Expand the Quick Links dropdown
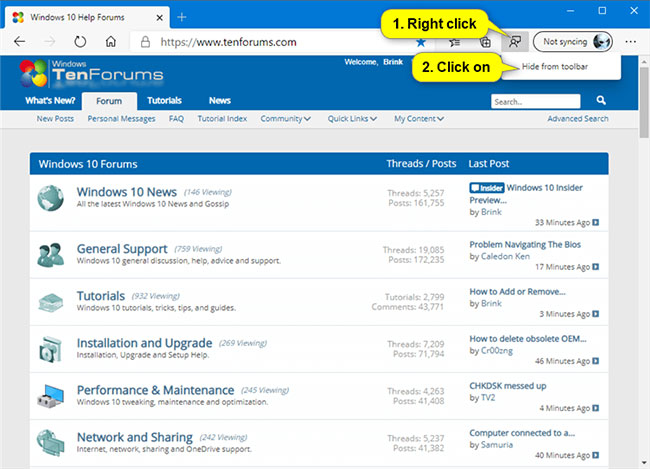 point(352,119)
